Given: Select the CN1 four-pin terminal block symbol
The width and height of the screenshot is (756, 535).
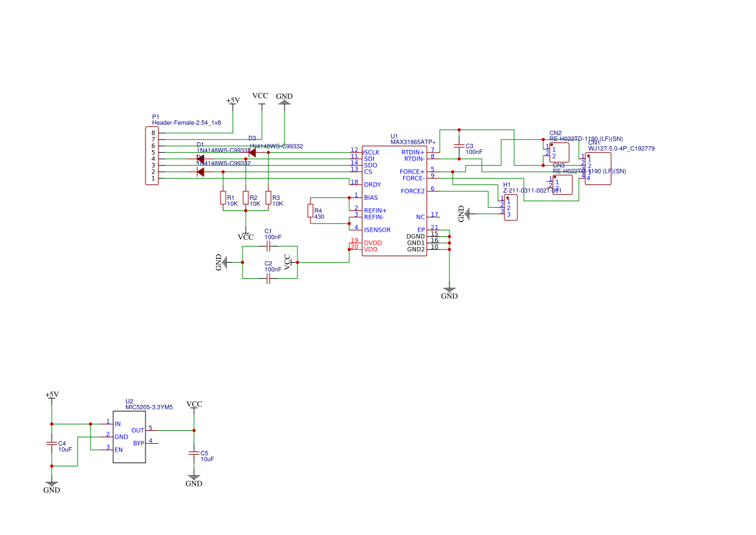Looking at the screenshot, I should click(598, 169).
